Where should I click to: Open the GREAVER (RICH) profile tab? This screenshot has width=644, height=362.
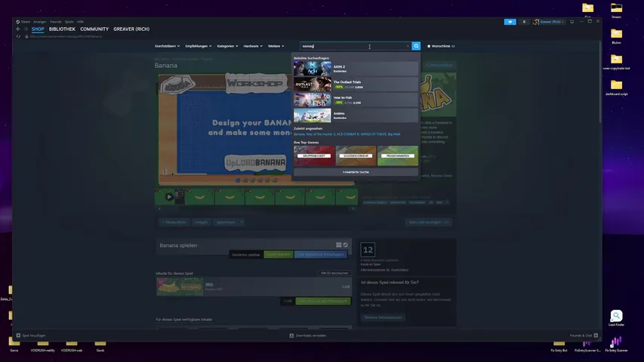click(131, 29)
